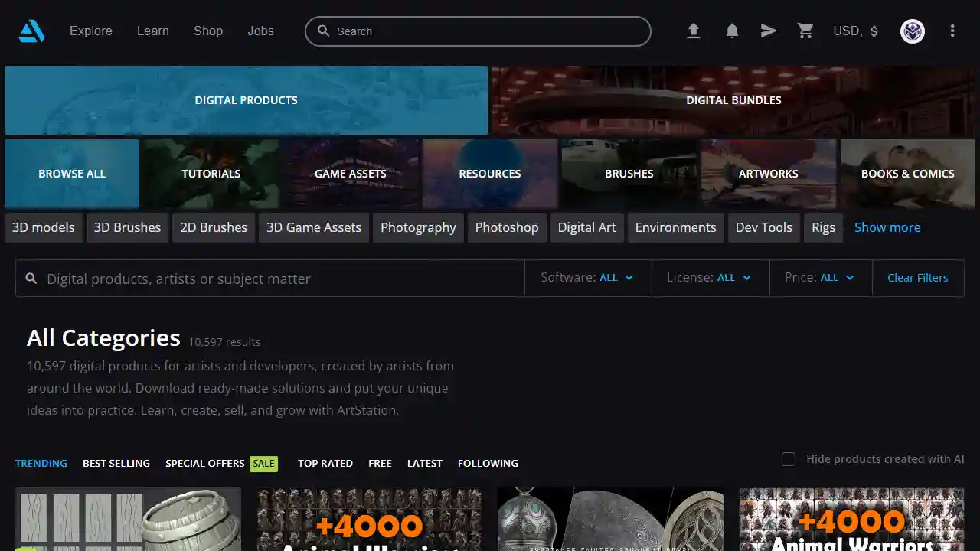Click the ArtStation logo icon
Image resolution: width=980 pixels, height=551 pixels.
coord(31,31)
